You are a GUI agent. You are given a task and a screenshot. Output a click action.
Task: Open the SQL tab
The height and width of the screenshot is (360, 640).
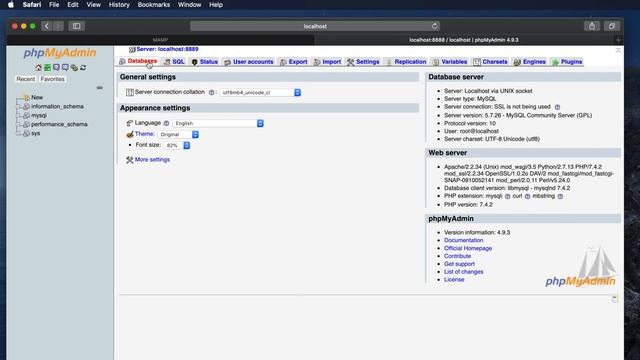174,62
